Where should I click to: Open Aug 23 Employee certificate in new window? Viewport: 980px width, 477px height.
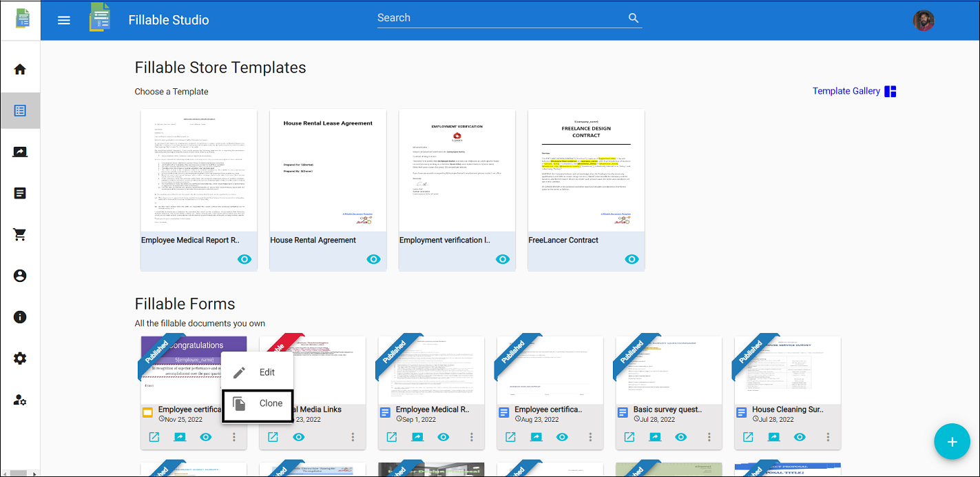[x=510, y=437]
